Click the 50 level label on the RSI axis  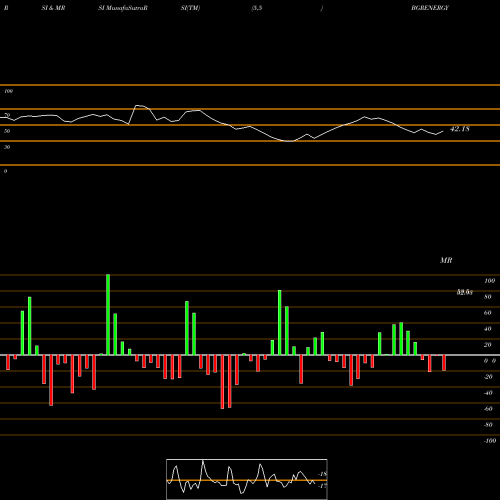coord(7,131)
